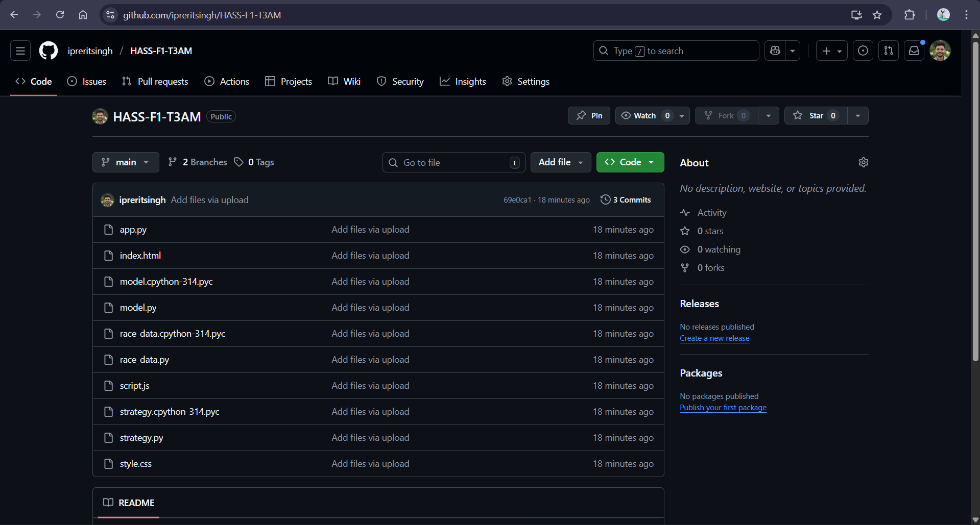Open the 3 Commits history
The width and height of the screenshot is (980, 525).
pyautogui.click(x=626, y=200)
